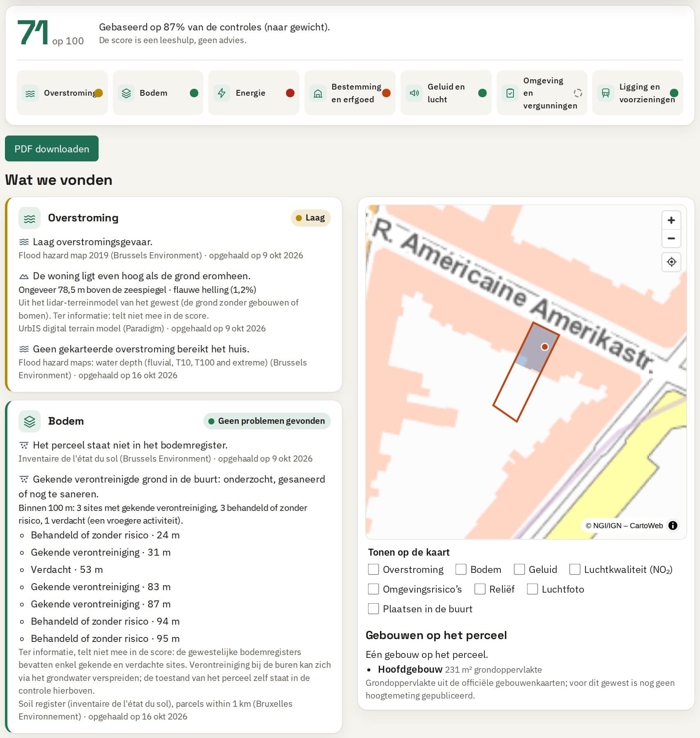Click the 71 op 100 score

(51, 33)
